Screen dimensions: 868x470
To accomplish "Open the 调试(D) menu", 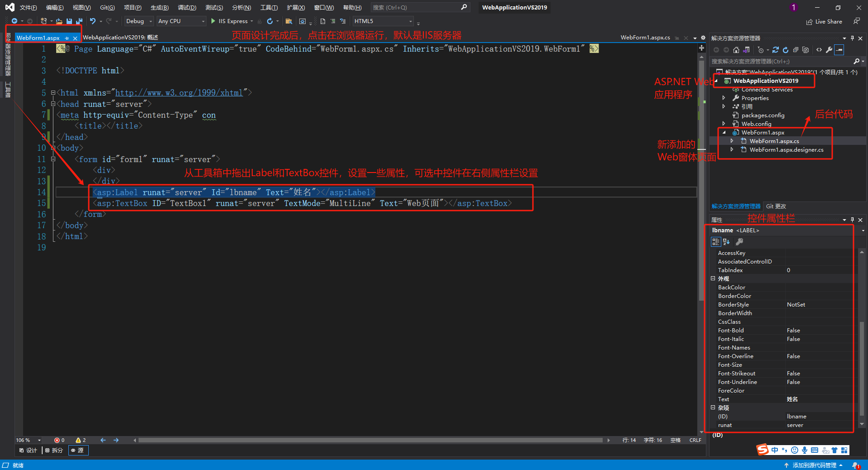I will coord(187,8).
